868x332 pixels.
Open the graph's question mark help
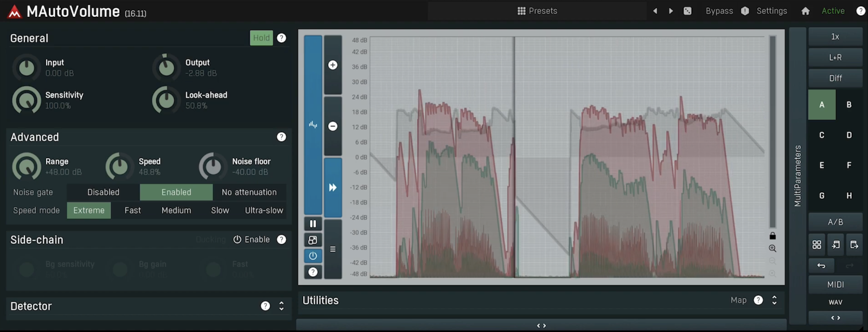(x=313, y=272)
